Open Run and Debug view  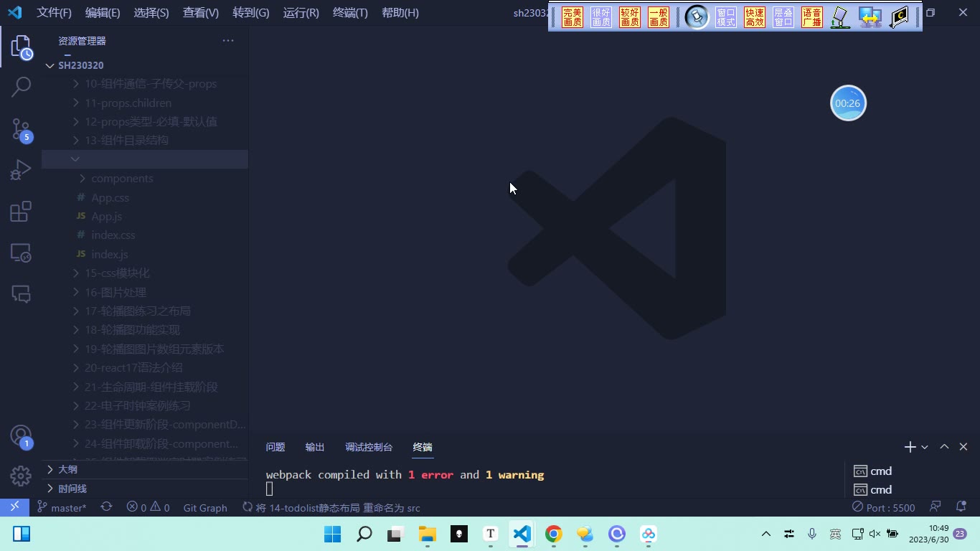[21, 170]
